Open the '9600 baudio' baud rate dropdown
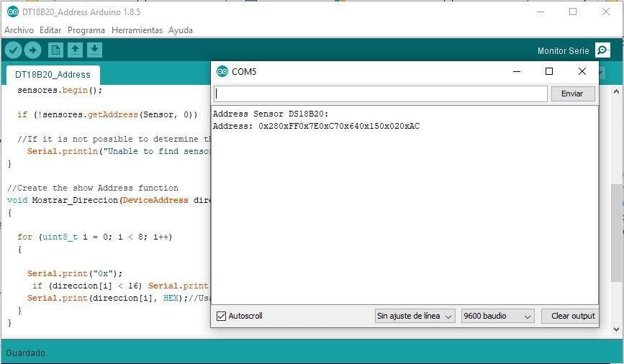Screen dimensions: 624x364 497,316
